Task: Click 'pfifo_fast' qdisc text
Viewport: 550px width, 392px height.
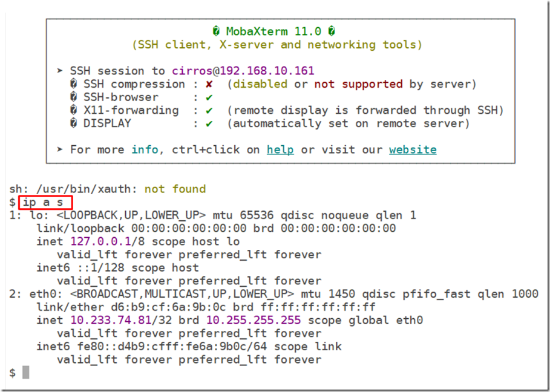Action: point(436,294)
